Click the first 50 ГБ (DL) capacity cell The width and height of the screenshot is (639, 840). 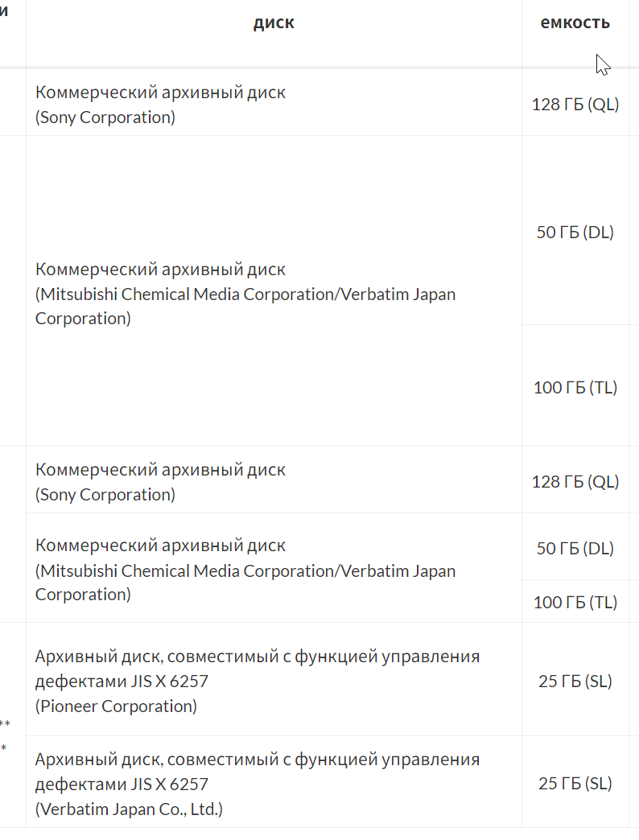pos(575,233)
